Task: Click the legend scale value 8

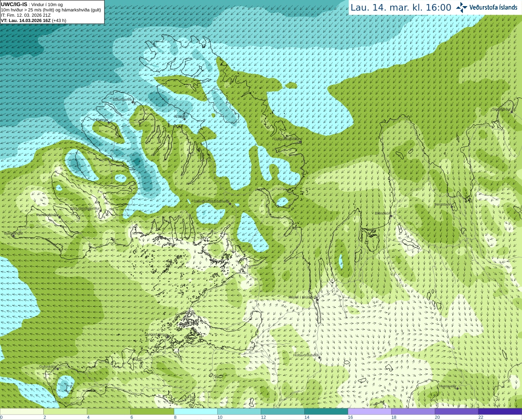Action: 175,417
